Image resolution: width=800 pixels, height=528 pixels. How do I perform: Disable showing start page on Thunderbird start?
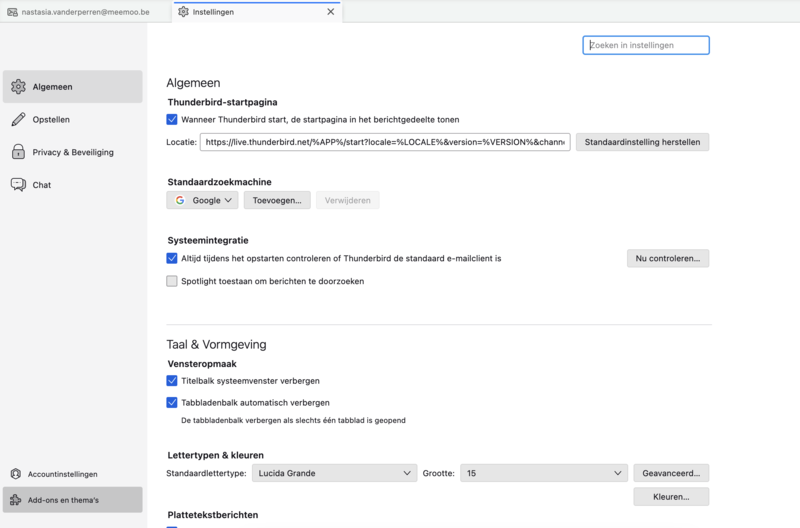pos(172,119)
